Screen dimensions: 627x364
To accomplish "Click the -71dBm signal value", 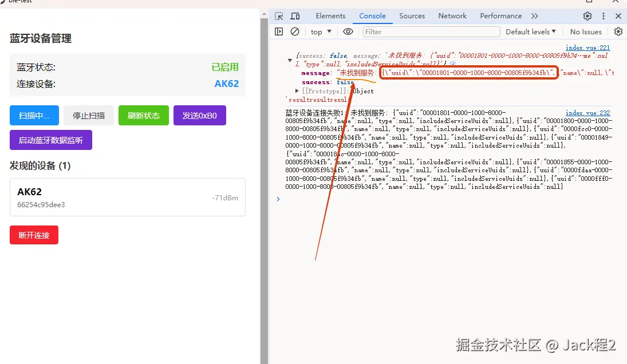I will point(225,198).
